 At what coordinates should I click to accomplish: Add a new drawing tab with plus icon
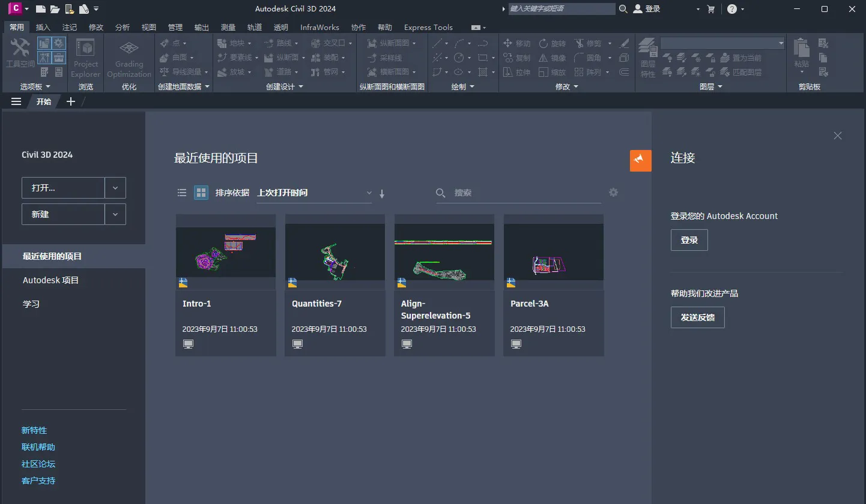(x=70, y=101)
